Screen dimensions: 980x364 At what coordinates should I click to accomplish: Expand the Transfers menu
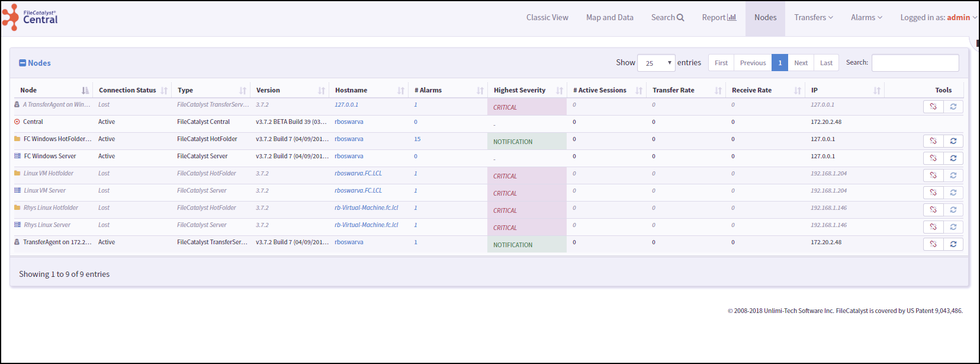(814, 18)
